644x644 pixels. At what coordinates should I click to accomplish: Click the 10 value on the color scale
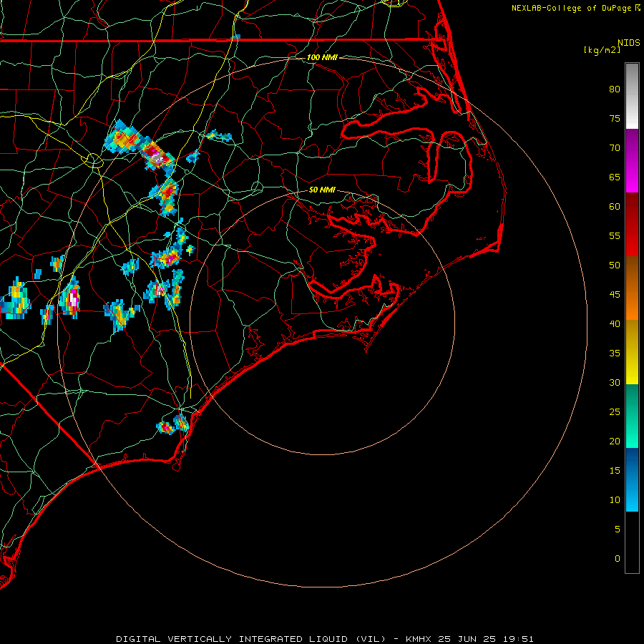615,500
